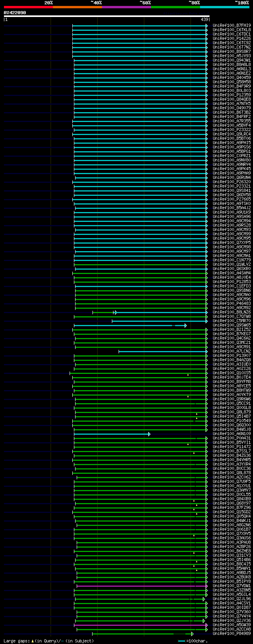This screenshot has height=644, width=253.
Task: Click the orange ~40% identity legend segment
Action: 77,7
